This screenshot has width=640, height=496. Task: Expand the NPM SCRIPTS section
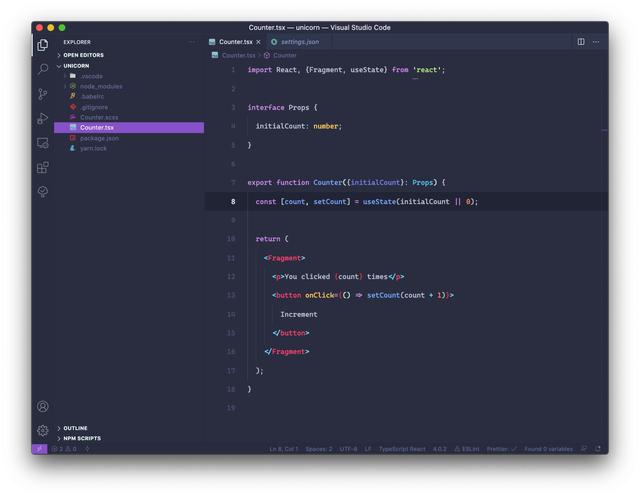click(82, 438)
